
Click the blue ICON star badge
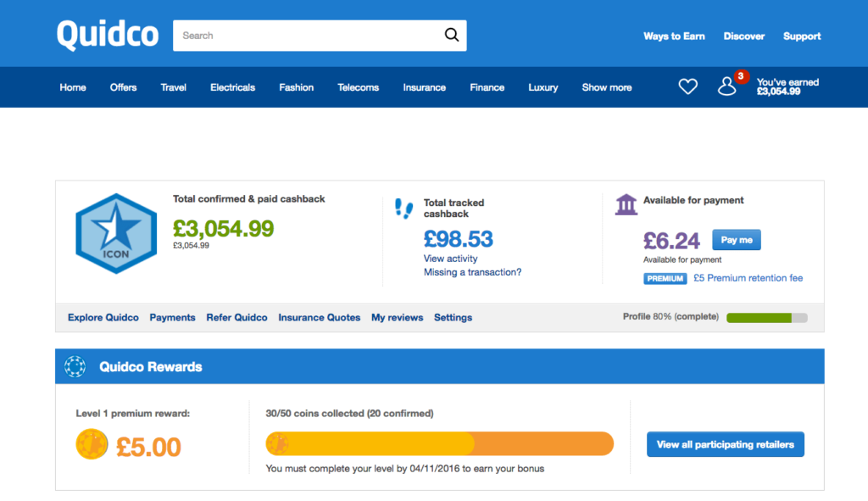pyautogui.click(x=116, y=234)
